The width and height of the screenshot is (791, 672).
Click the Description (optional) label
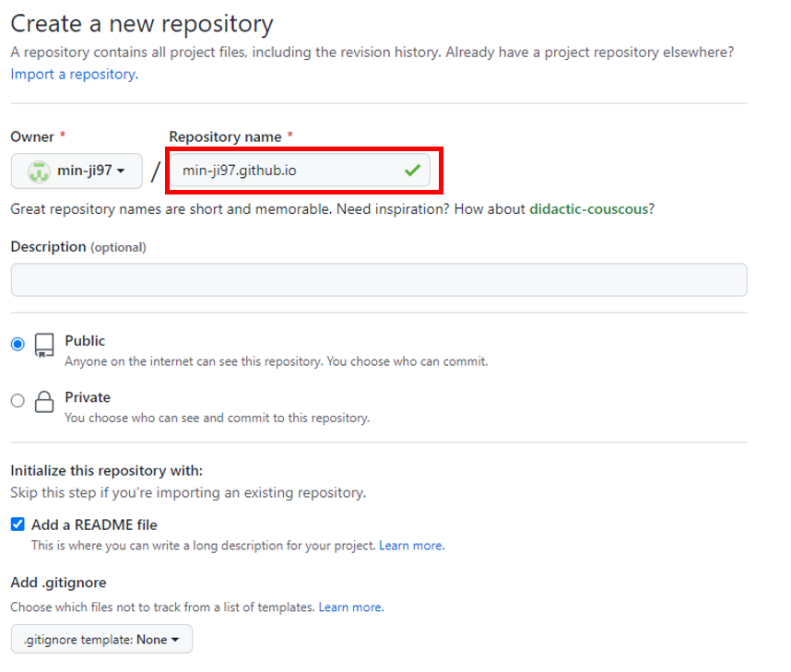[78, 247]
